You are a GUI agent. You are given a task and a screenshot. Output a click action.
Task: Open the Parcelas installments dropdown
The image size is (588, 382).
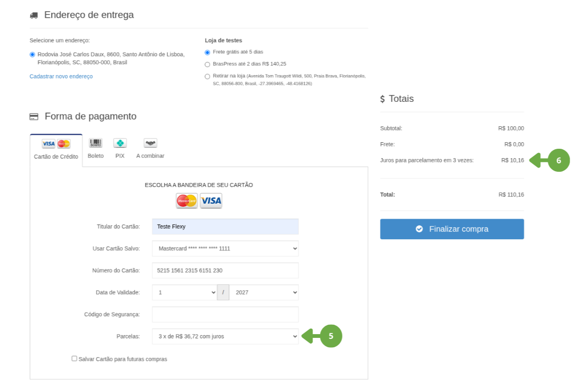[x=225, y=336]
